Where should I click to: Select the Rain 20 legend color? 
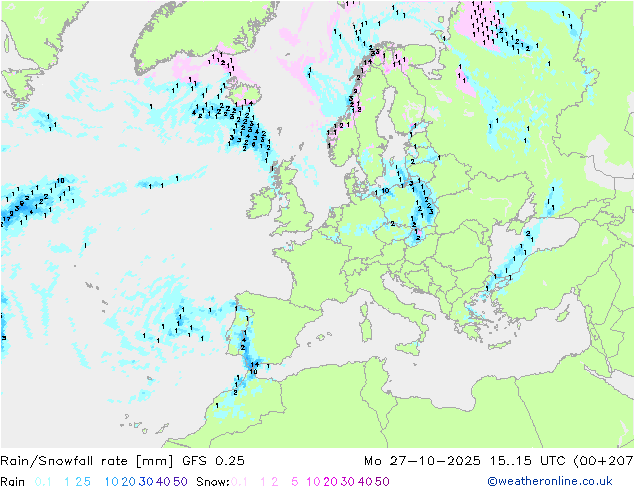tap(129, 482)
